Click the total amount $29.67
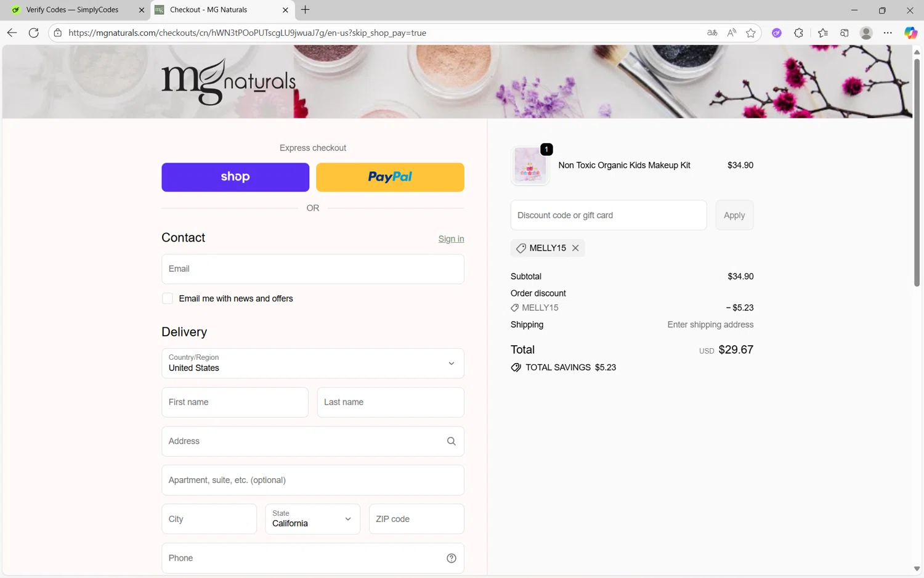The image size is (924, 578). tap(736, 350)
